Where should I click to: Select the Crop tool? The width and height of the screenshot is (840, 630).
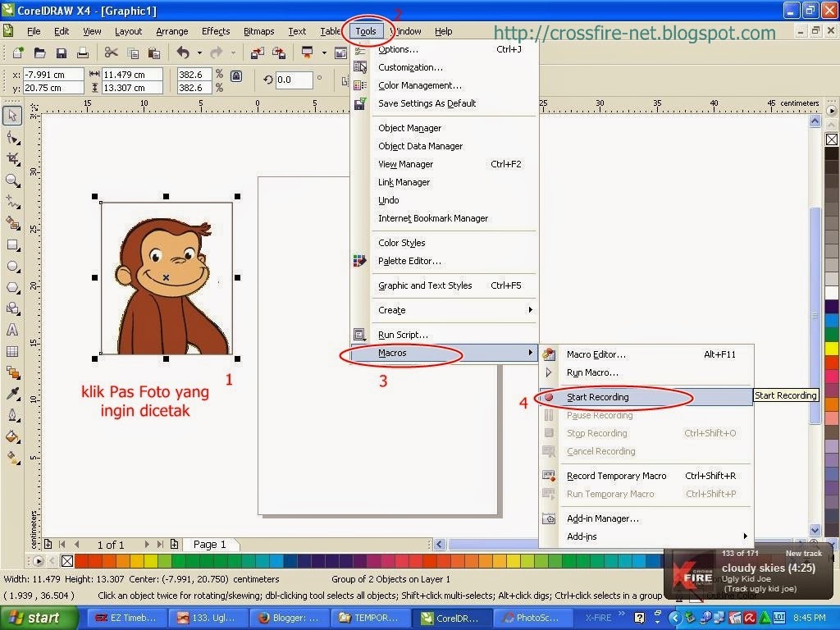(12, 159)
